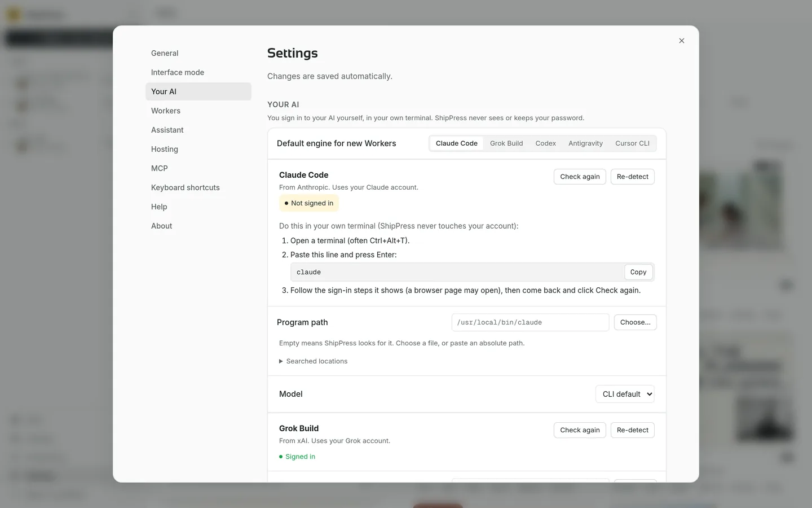Click the Not signed in status badge

click(x=309, y=203)
